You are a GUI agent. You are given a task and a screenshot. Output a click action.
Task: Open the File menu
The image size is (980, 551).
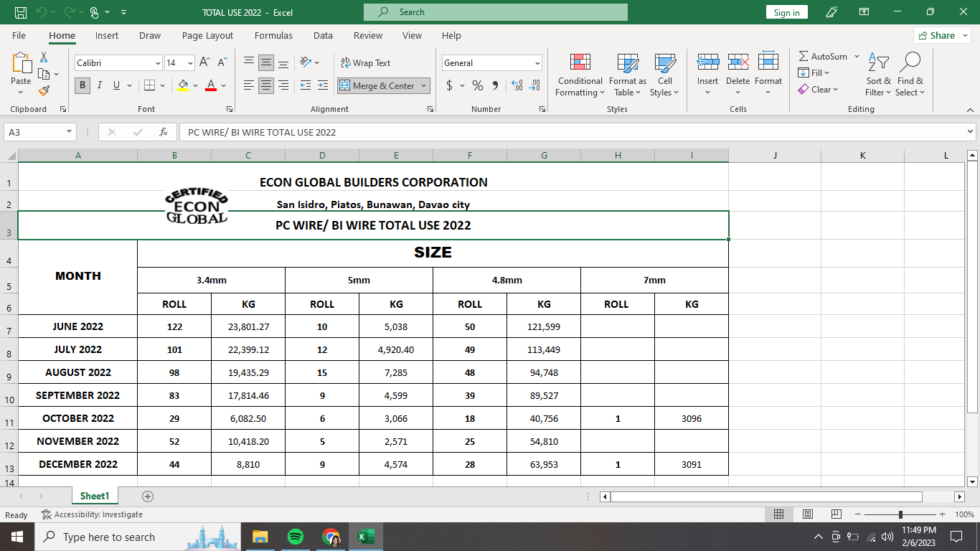click(19, 36)
